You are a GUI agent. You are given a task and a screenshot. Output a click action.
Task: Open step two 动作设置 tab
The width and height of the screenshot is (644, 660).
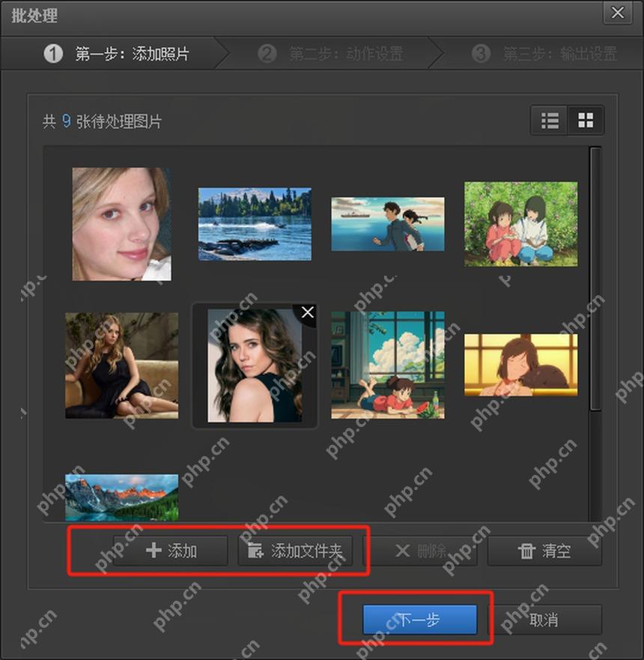tap(330, 53)
